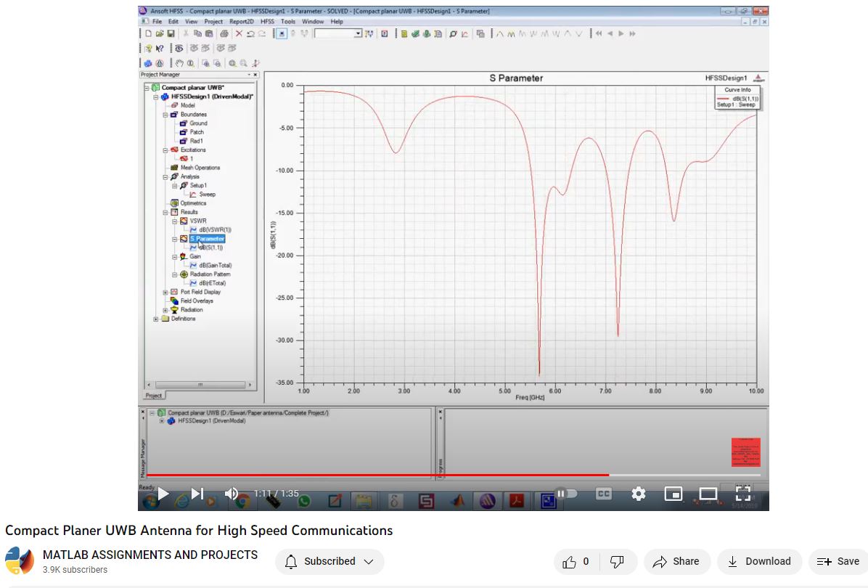
Task: Select Optimetrics in the project tree
Action: [193, 203]
